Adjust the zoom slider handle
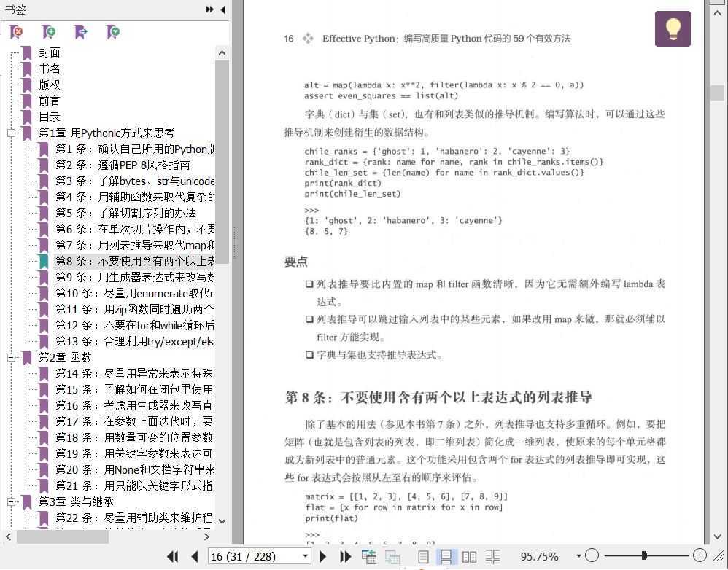Viewport: 728px width, 570px height. coord(644,555)
